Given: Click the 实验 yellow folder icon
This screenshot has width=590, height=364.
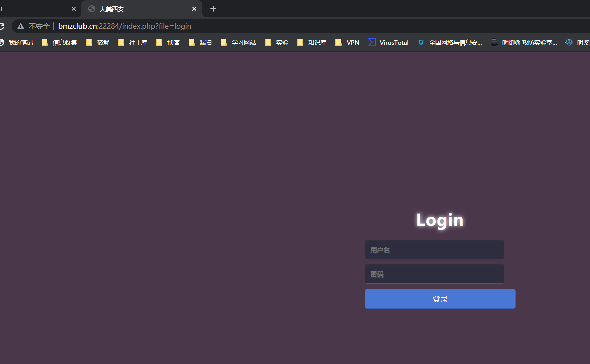Looking at the screenshot, I should pyautogui.click(x=268, y=43).
